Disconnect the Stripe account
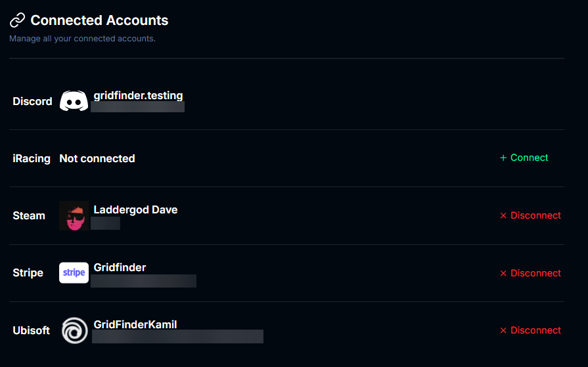Viewport: 588px width, 367px height. pos(530,273)
